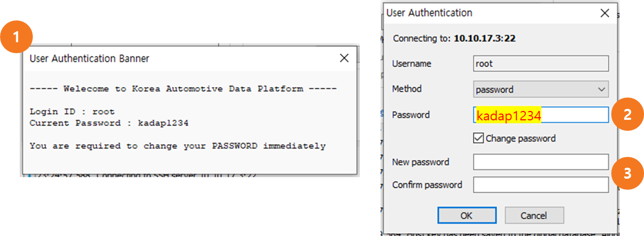Click the orange number 1 marker
644x236 pixels.
18,38
